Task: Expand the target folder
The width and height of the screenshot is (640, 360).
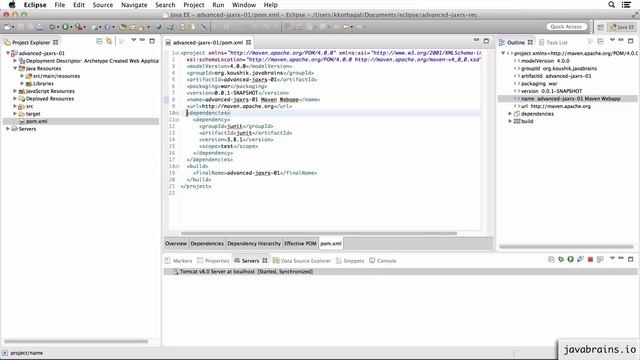Action: (x=15, y=113)
